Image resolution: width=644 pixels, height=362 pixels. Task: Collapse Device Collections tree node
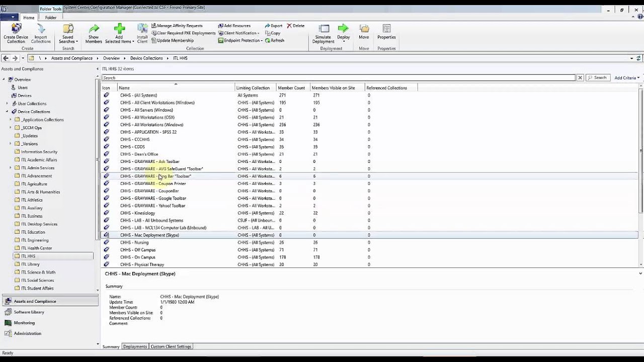[7, 112]
